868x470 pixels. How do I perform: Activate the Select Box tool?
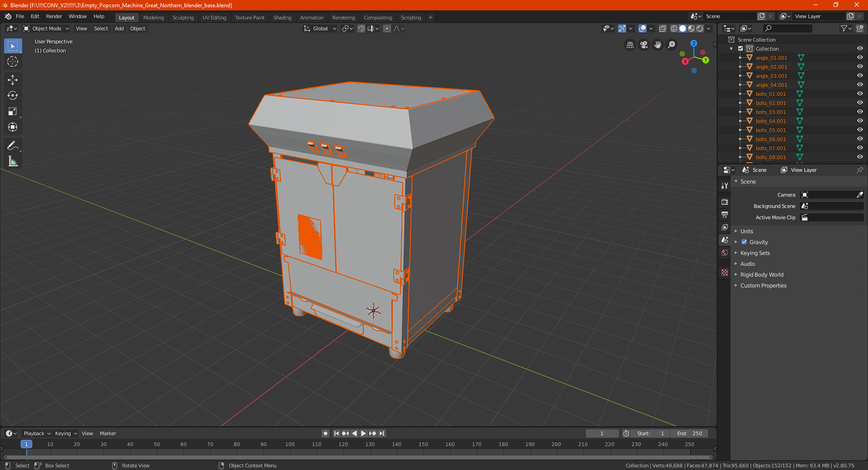coord(13,46)
